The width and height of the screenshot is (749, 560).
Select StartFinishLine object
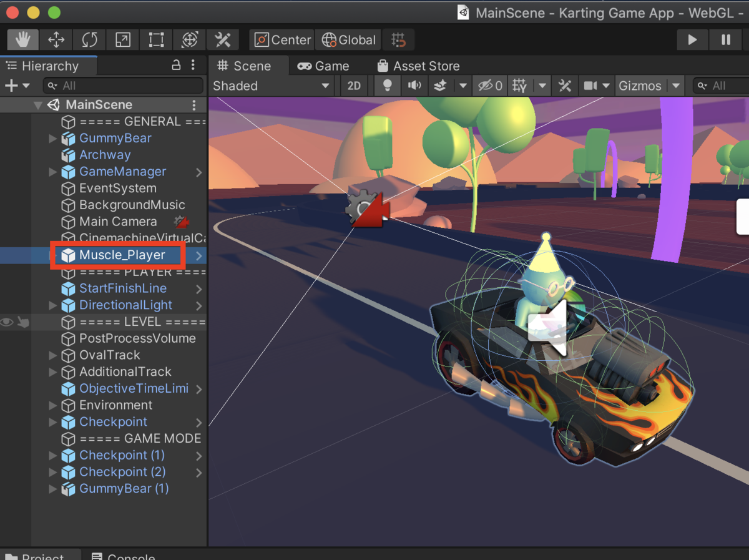click(123, 288)
